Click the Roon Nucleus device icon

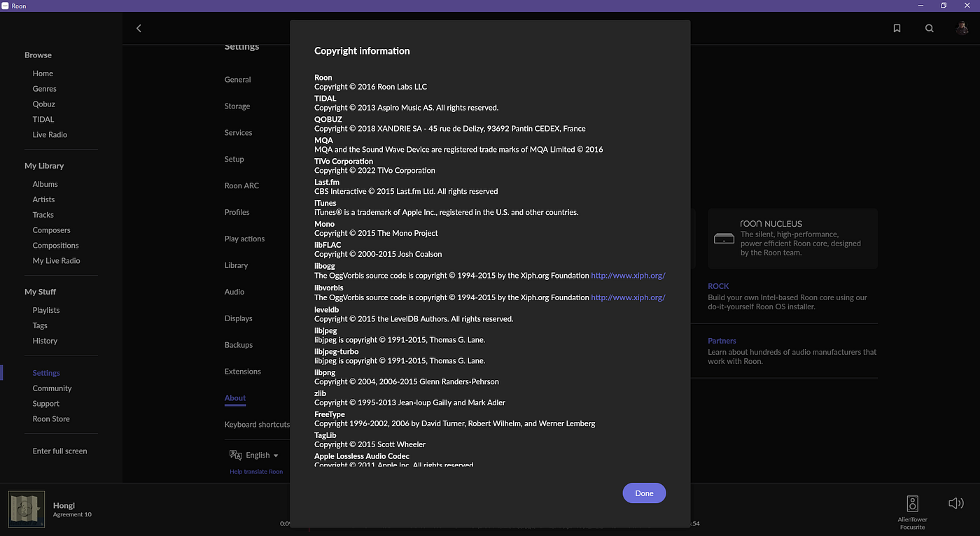coord(724,239)
